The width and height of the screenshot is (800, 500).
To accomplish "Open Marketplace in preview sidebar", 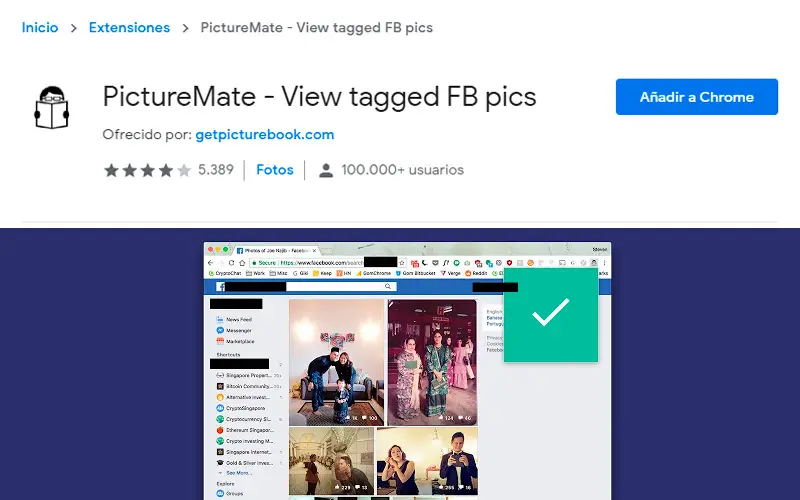I will (235, 341).
